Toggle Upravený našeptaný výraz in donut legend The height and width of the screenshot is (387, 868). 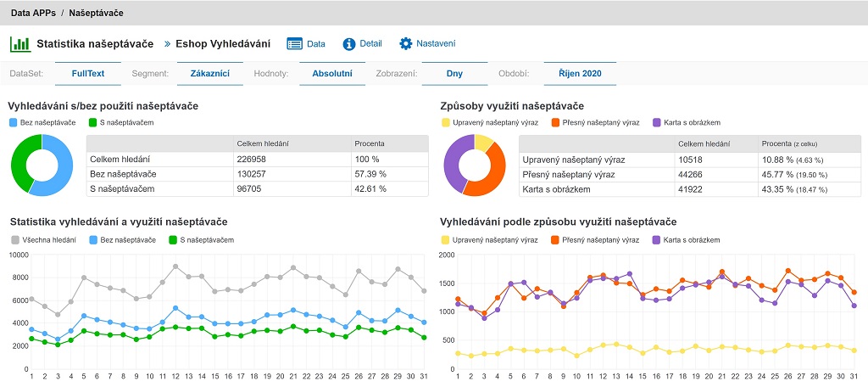(x=491, y=122)
